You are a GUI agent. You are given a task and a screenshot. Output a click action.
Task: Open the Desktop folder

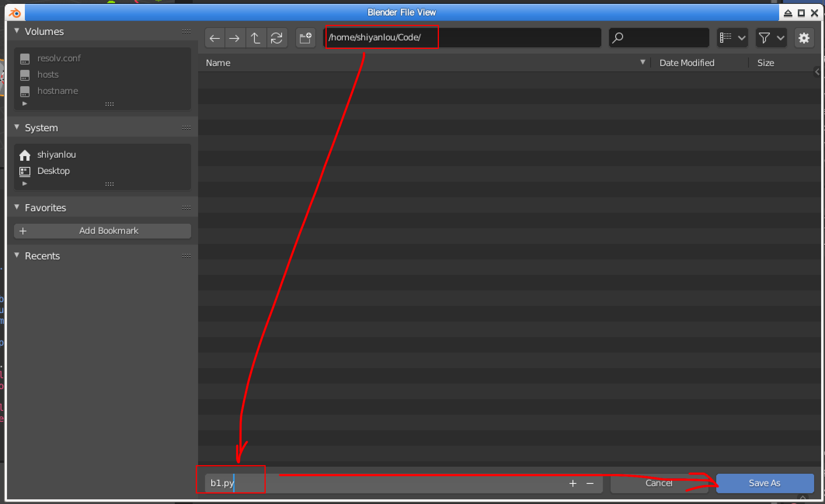(103, 171)
